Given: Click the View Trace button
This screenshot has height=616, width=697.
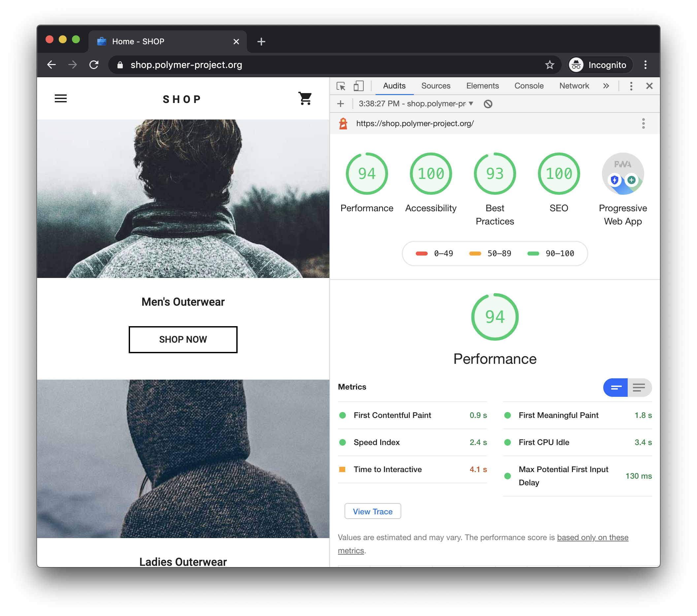Looking at the screenshot, I should (372, 511).
